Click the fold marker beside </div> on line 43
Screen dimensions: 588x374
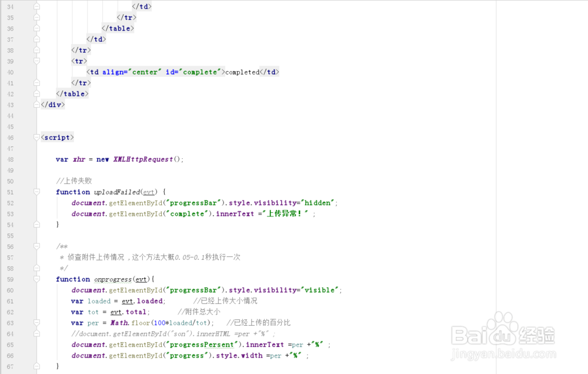(x=36, y=105)
